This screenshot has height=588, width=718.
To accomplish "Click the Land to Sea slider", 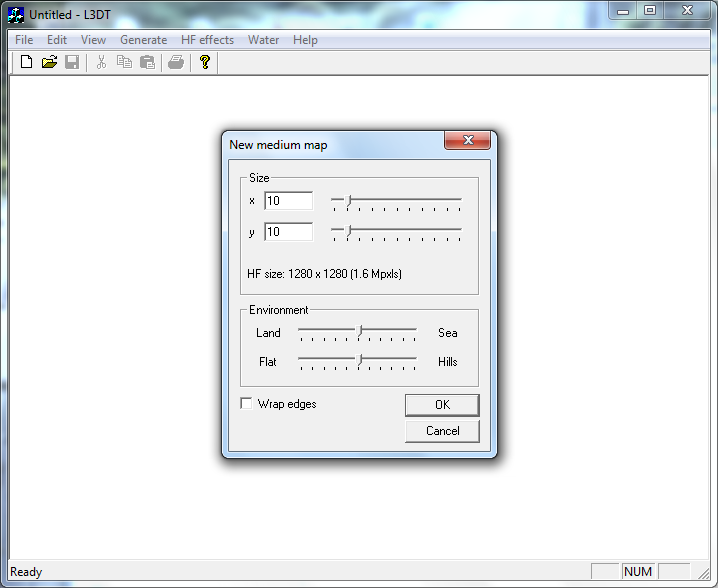I will 360,330.
